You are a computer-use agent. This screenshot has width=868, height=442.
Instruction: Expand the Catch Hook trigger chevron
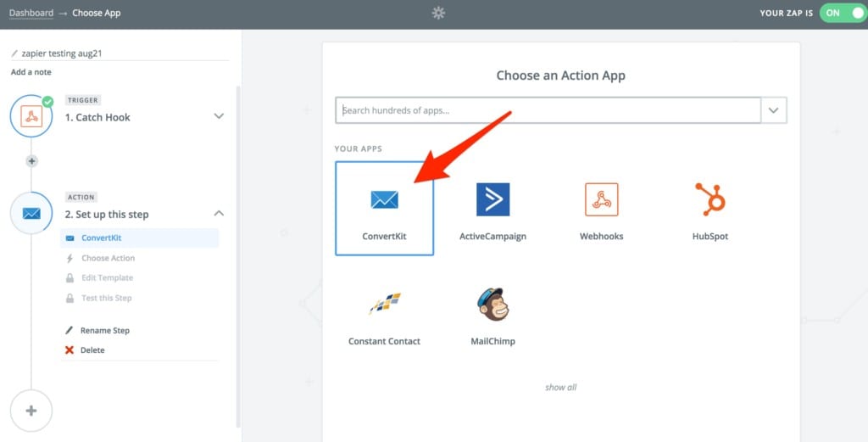pyautogui.click(x=220, y=116)
